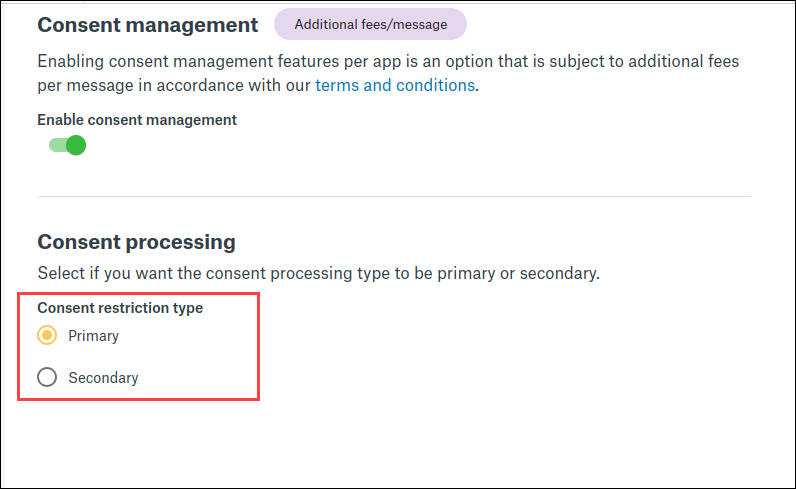
Task: Select the Primary radio button
Action: (x=47, y=336)
